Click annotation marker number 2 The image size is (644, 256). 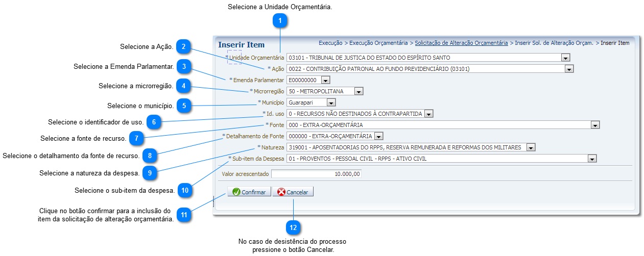click(184, 46)
